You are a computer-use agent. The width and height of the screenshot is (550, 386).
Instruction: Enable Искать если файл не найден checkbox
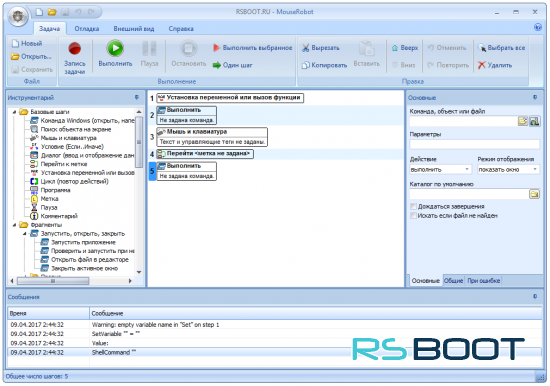point(413,215)
